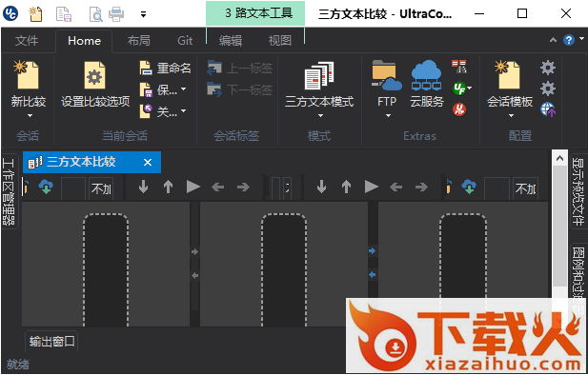The width and height of the screenshot is (588, 375).
Task: Click the left pane file path field
Action: pyautogui.click(x=73, y=188)
